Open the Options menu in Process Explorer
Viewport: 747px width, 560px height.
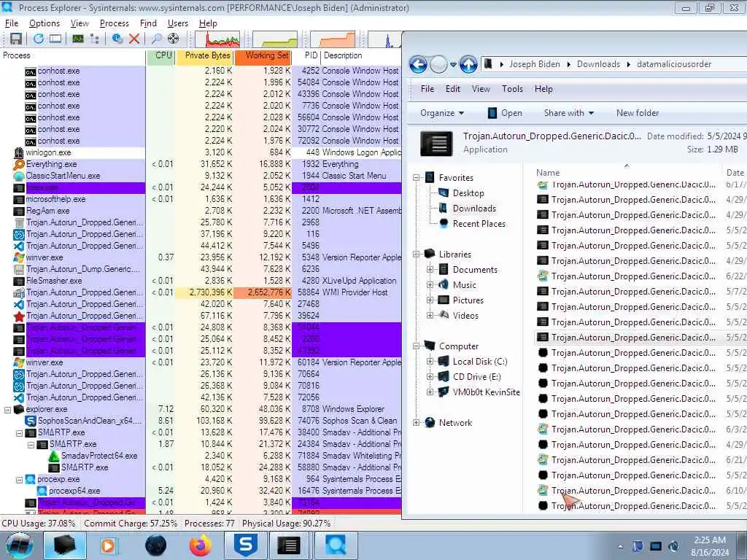[44, 23]
